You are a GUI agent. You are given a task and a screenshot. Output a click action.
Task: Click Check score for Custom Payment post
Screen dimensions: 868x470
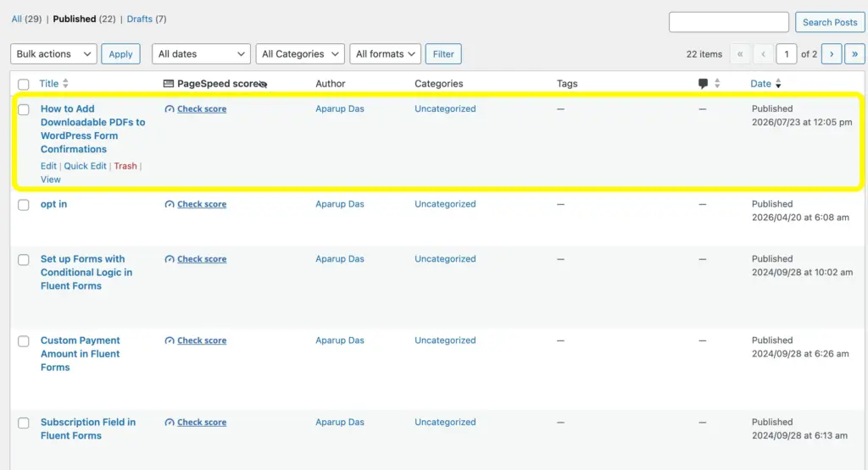point(202,340)
